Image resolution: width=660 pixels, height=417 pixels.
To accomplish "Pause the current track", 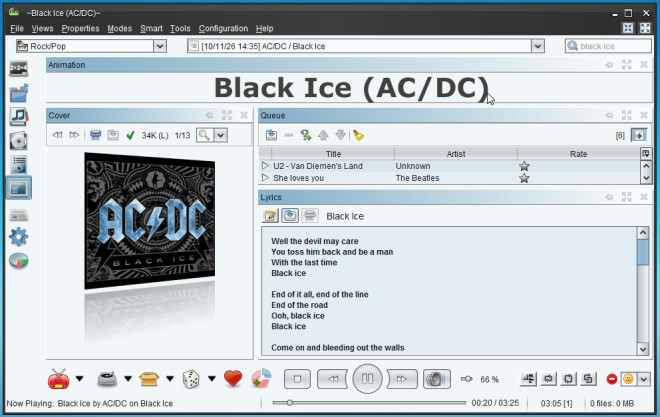I will 367,379.
